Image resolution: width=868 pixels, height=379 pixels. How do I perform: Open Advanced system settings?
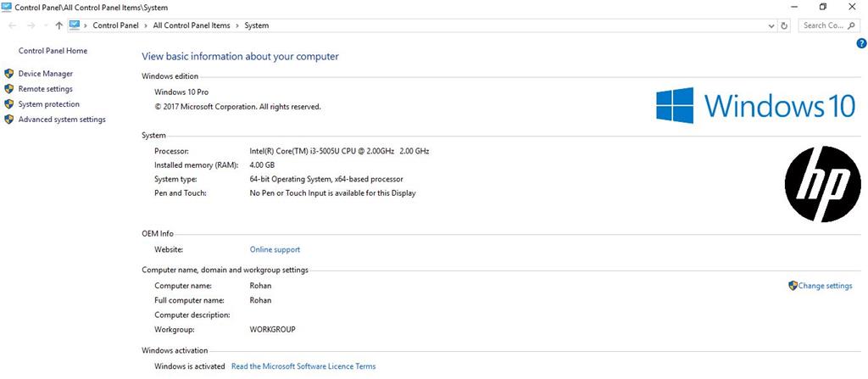click(62, 120)
